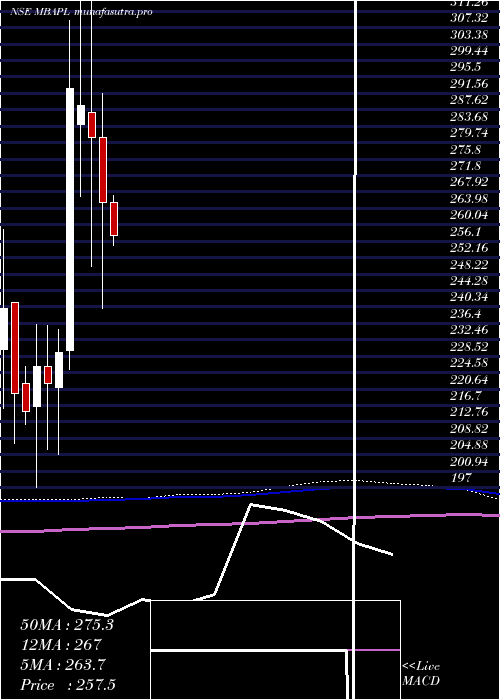Viewport: 500px width, 700px height.
Task: Click the 307.32 price axis label
Action: 469,18
